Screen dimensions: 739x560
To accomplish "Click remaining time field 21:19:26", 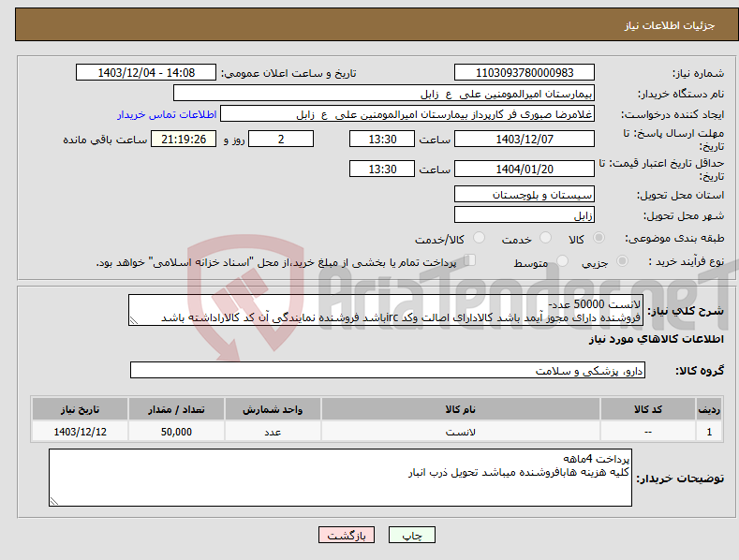I will [x=184, y=139].
